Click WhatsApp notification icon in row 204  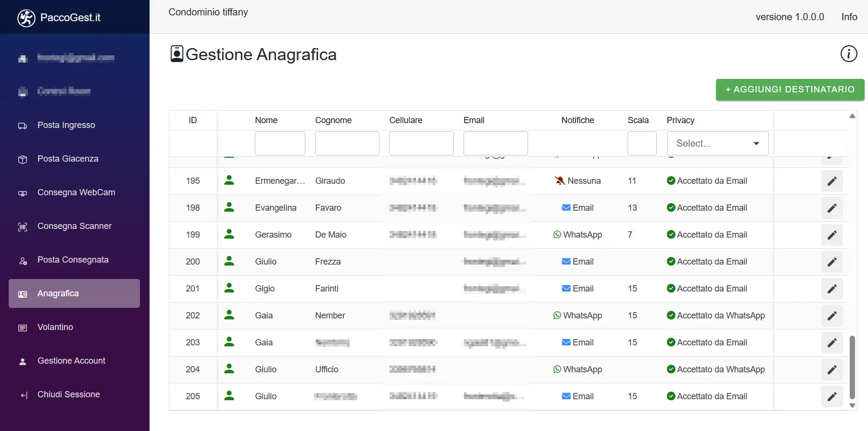click(557, 369)
